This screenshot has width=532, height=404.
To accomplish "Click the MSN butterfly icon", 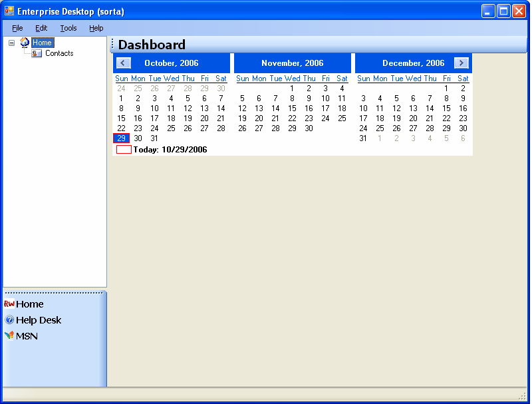I will pos(9,336).
